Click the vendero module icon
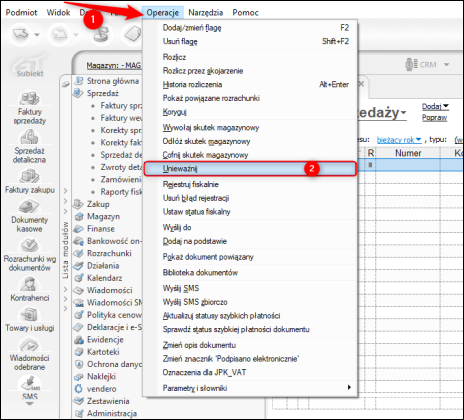This screenshot has width=464, height=420. click(79, 389)
